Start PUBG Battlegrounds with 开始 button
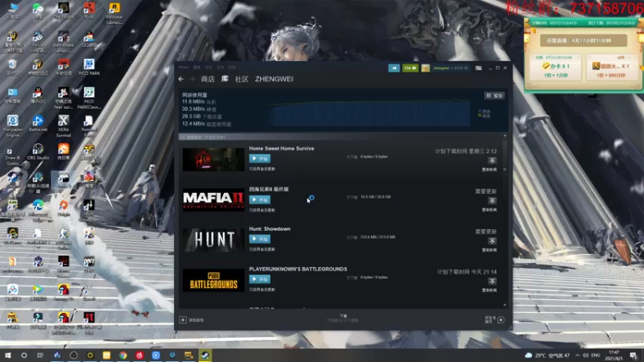The image size is (644, 362). tap(259, 279)
